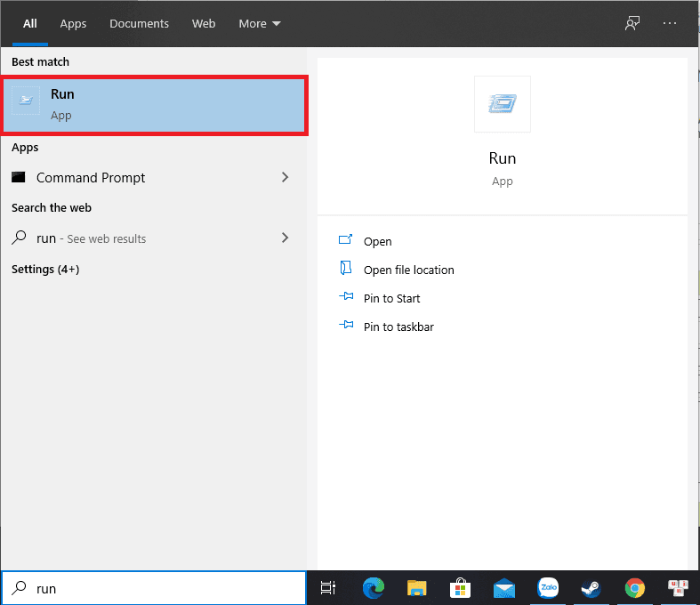The height and width of the screenshot is (605, 700).
Task: Launch File Explorer from the taskbar
Action: [416, 588]
